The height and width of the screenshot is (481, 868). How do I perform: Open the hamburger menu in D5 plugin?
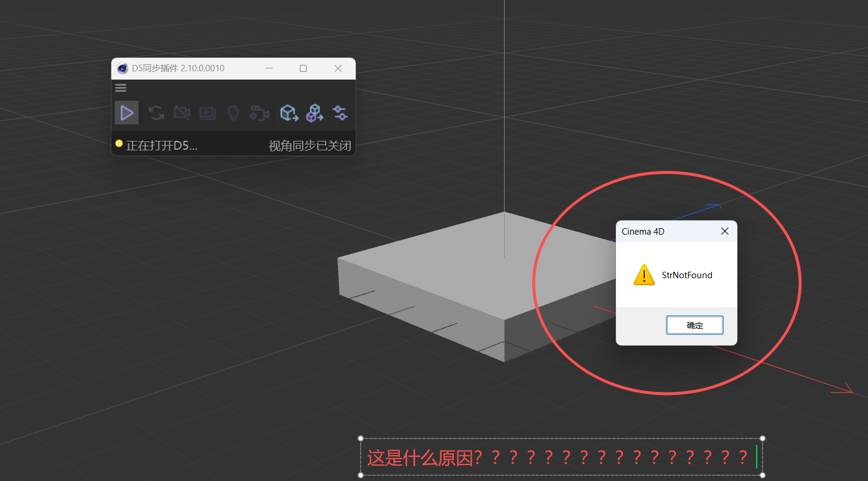tap(121, 88)
